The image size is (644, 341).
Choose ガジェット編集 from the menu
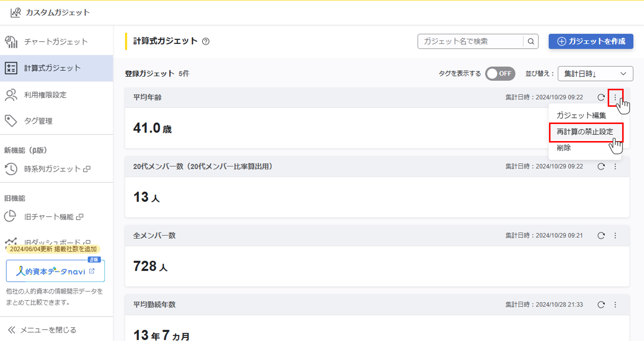coord(581,115)
